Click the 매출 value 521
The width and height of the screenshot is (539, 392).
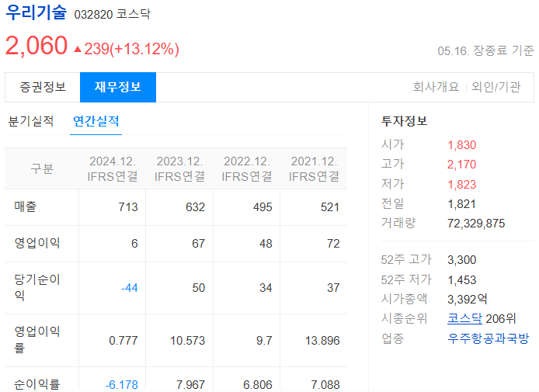tap(330, 207)
